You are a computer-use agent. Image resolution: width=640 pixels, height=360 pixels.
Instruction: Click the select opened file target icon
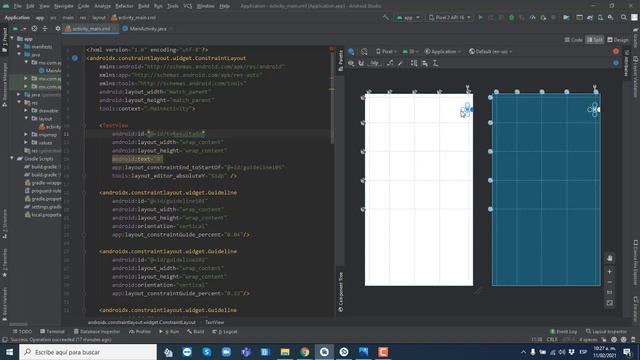click(34, 29)
